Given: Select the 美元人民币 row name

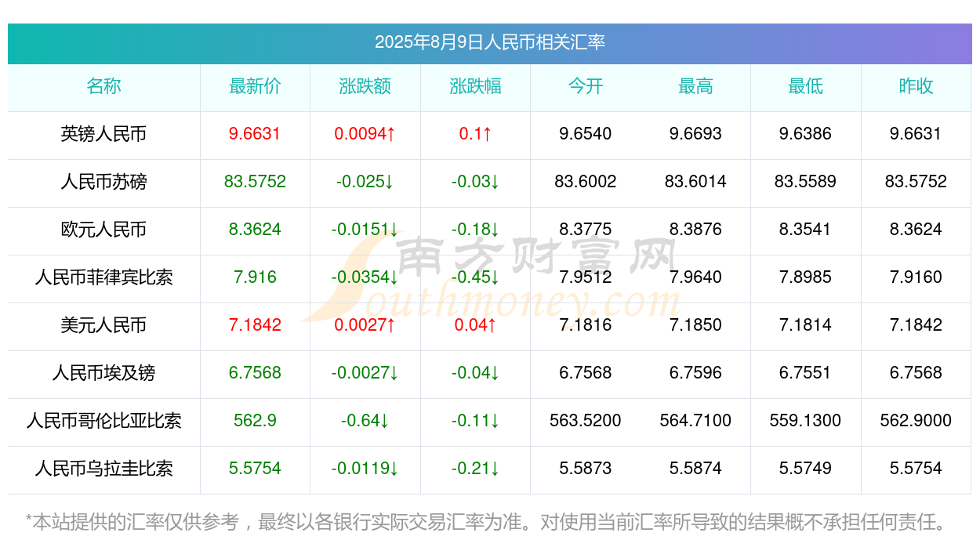Looking at the screenshot, I should point(103,325).
